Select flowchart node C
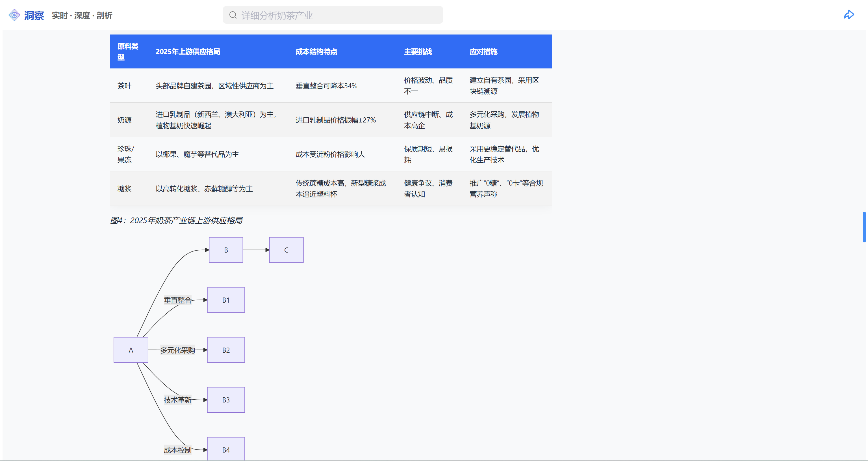The width and height of the screenshot is (868, 461). (x=286, y=250)
